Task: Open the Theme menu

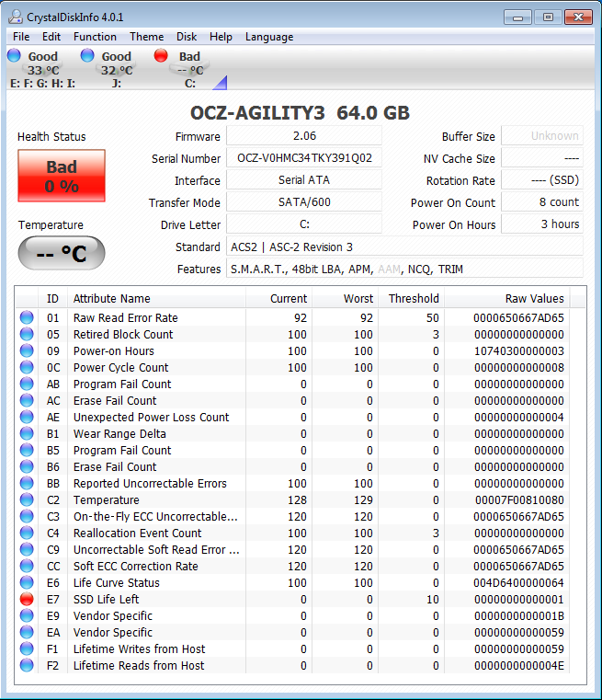Action: pyautogui.click(x=147, y=37)
